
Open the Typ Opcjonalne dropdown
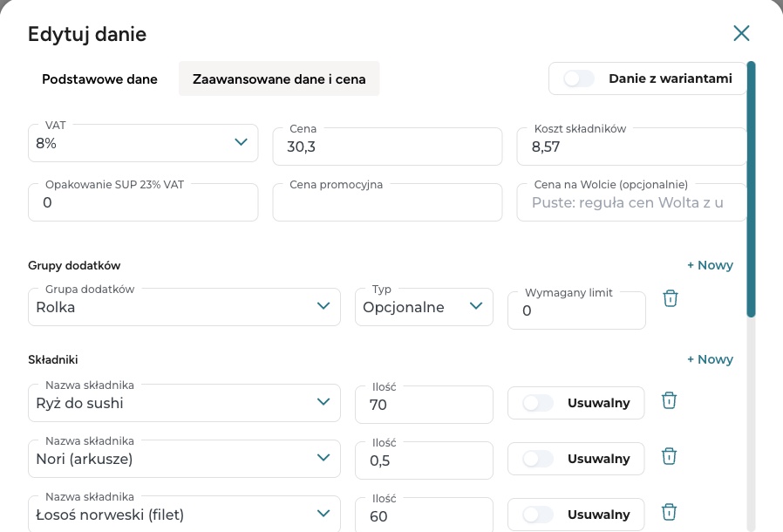coord(424,307)
